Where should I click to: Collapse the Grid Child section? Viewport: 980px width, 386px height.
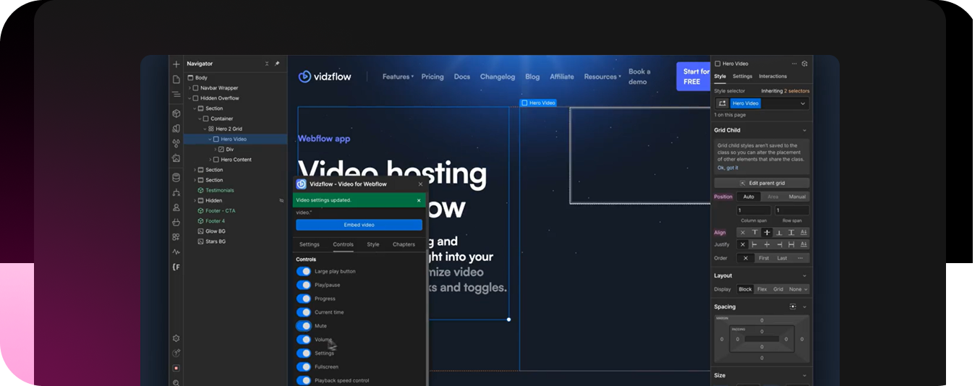pyautogui.click(x=804, y=130)
